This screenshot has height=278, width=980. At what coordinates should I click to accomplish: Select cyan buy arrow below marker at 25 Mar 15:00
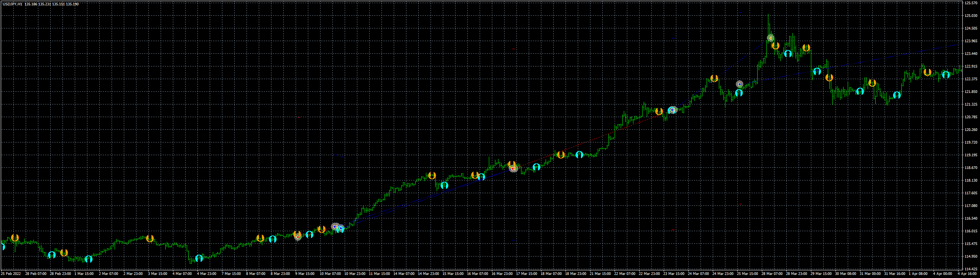point(739,93)
